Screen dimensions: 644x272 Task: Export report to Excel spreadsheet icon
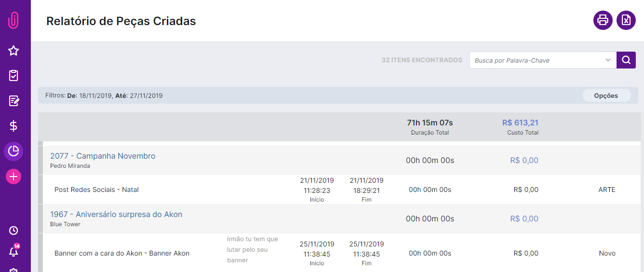point(626,20)
